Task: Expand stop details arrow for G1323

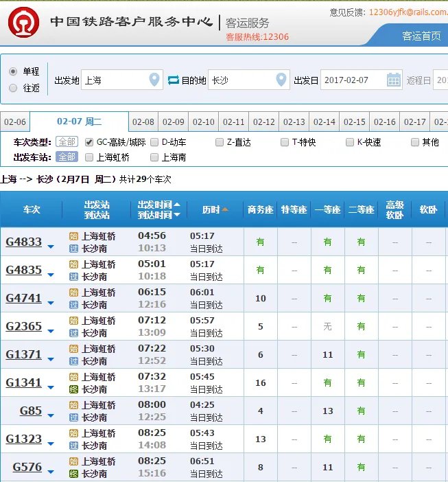Action: (51, 444)
